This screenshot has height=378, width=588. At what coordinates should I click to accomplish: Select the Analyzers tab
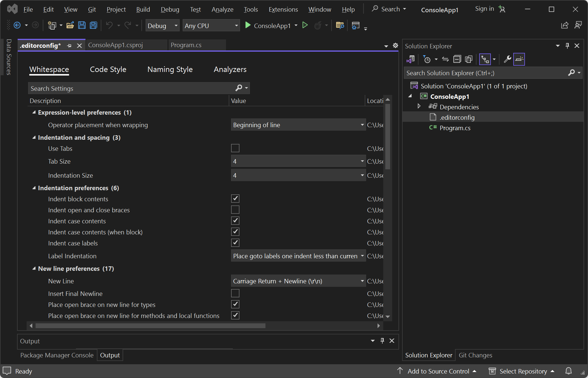click(230, 69)
